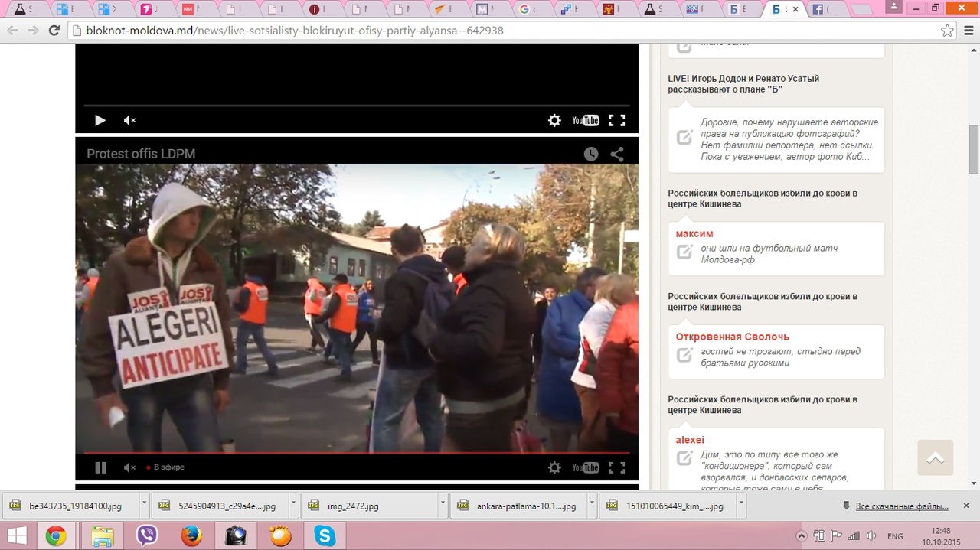Click comment icon beside 'Дорогие, почему нарушаете'

[684, 137]
